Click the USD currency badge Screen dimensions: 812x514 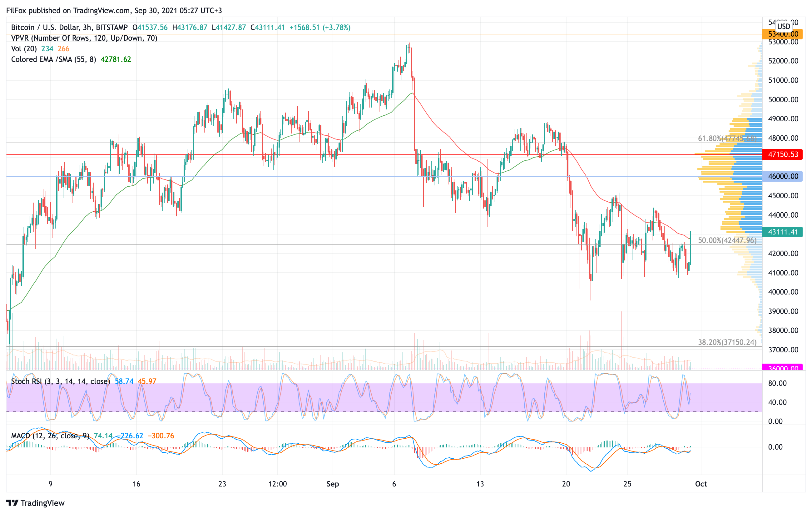pyautogui.click(x=783, y=26)
